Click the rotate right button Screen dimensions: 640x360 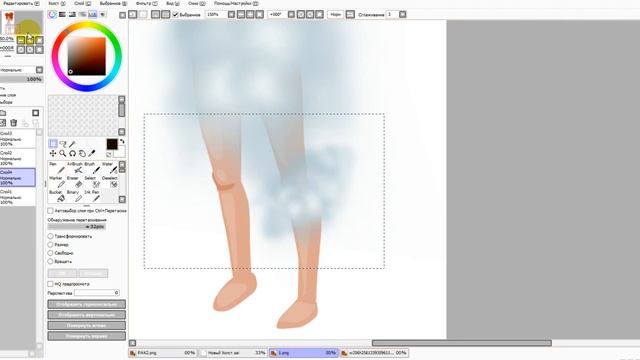(87, 336)
